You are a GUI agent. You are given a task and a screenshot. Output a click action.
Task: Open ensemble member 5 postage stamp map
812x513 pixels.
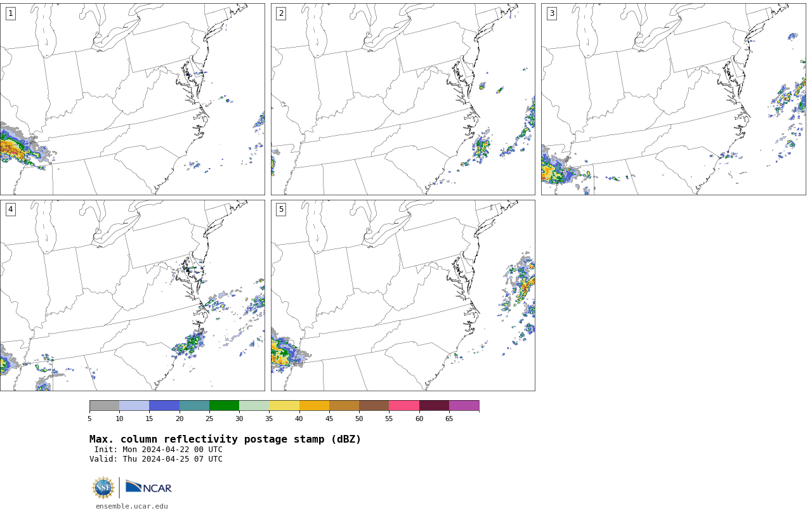403,295
